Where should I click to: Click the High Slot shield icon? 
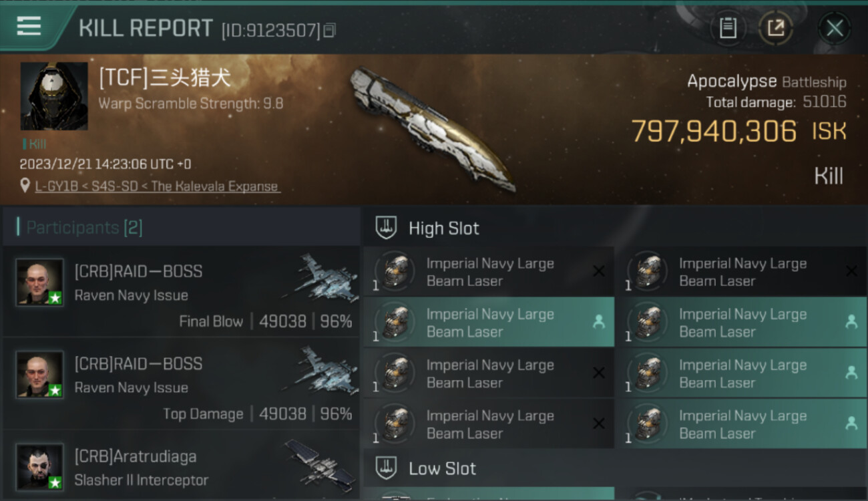tap(387, 228)
